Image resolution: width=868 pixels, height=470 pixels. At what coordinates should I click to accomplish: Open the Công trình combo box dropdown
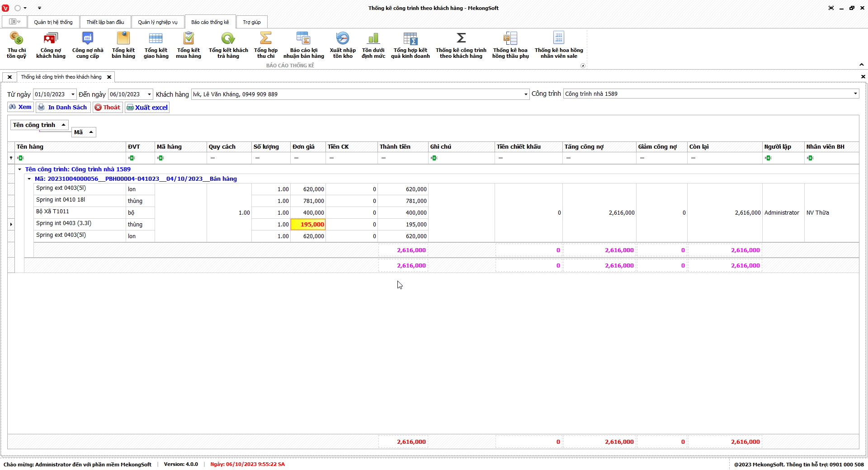click(855, 94)
